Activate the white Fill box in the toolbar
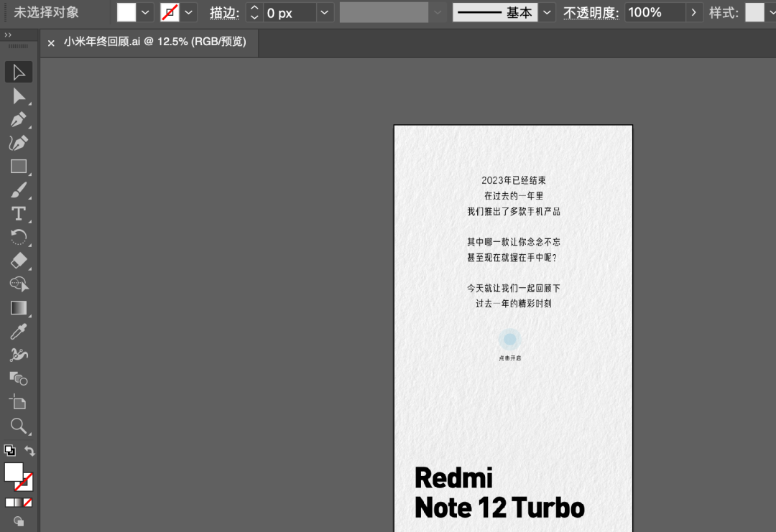The image size is (776, 532). tap(14, 472)
